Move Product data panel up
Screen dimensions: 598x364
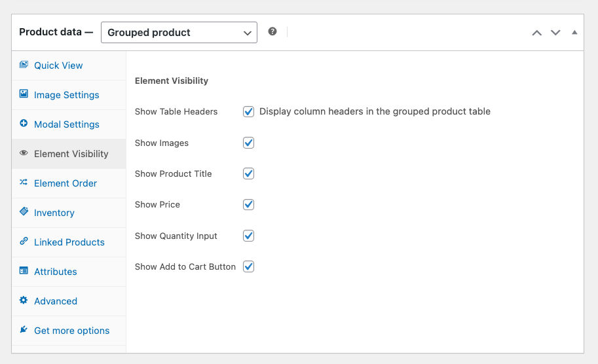coord(536,33)
